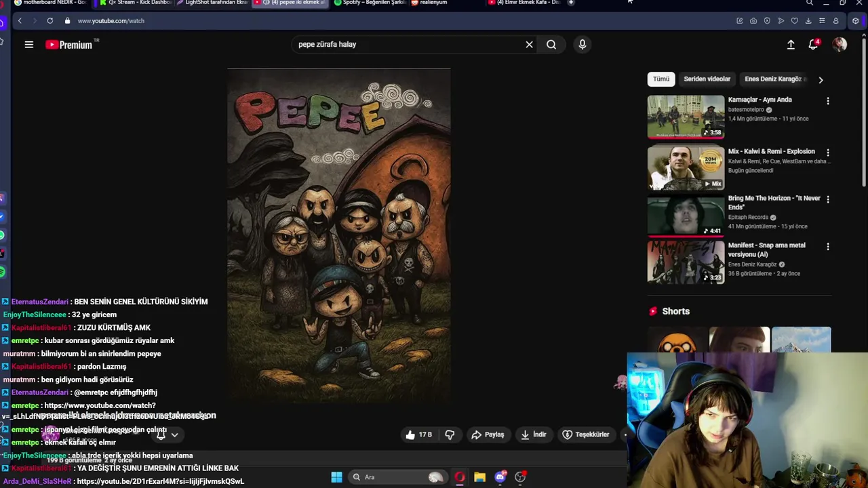Click the Karnıaçlar video thumbnail
The image size is (868, 488).
point(686,117)
